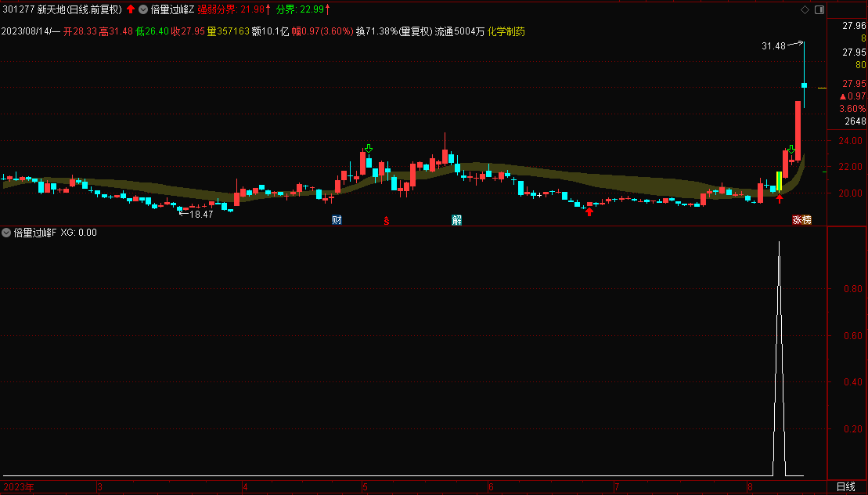The width and height of the screenshot is (868, 495).
Task: Click the diamond icon at chart top right
Action: click(805, 10)
